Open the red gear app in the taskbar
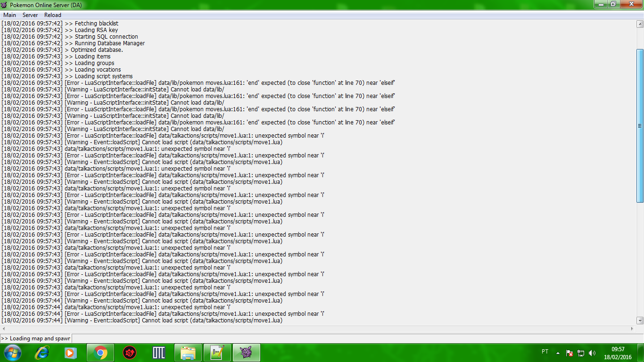Viewport: 644px width, 362px height. pos(130,353)
